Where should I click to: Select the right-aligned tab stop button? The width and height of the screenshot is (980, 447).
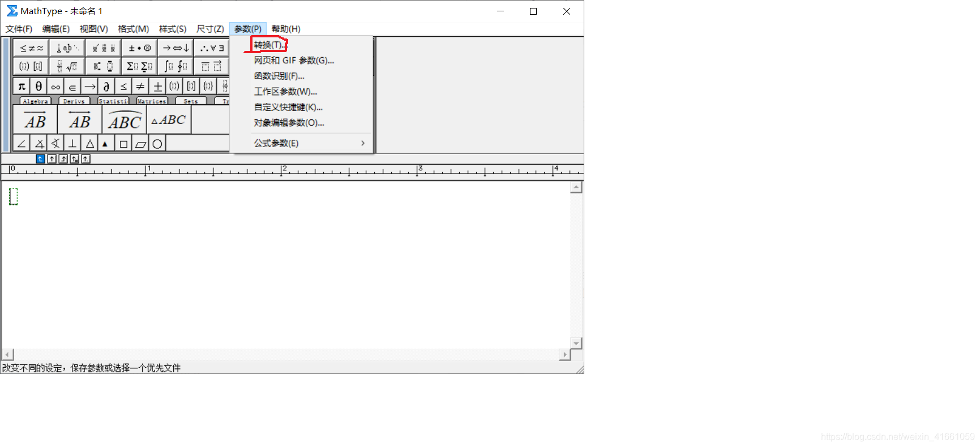(63, 159)
